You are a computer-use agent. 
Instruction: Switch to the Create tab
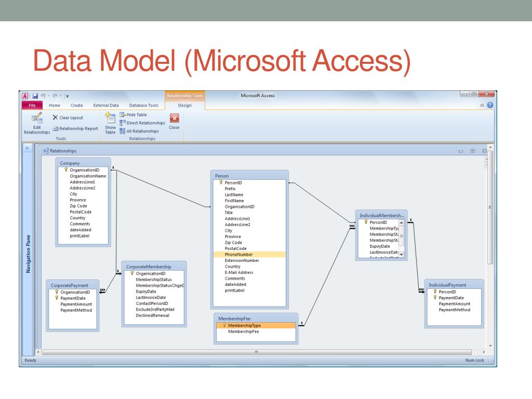77,105
